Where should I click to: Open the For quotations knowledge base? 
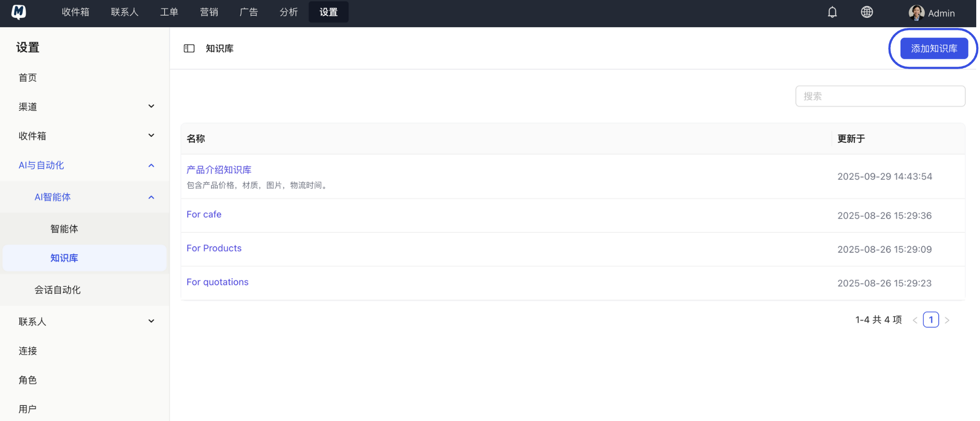coord(217,282)
